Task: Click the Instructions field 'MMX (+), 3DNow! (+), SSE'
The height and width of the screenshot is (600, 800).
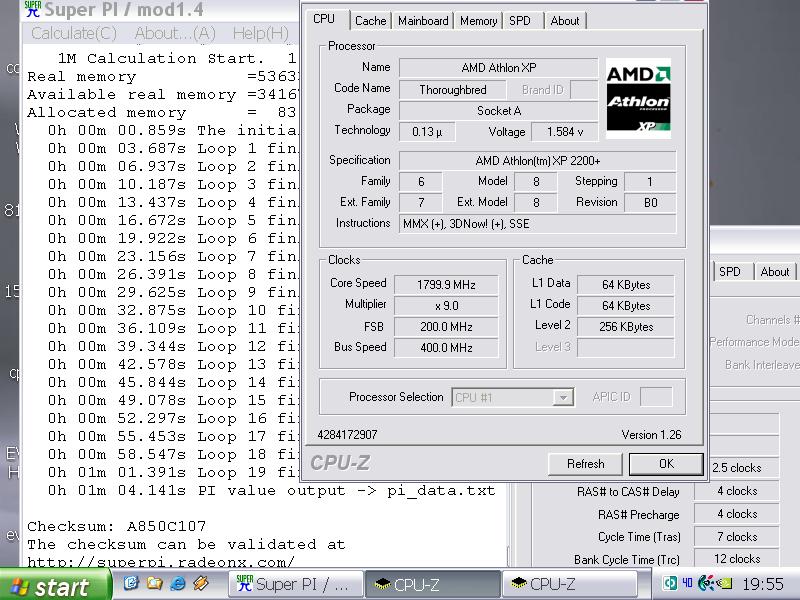Action: click(x=537, y=224)
